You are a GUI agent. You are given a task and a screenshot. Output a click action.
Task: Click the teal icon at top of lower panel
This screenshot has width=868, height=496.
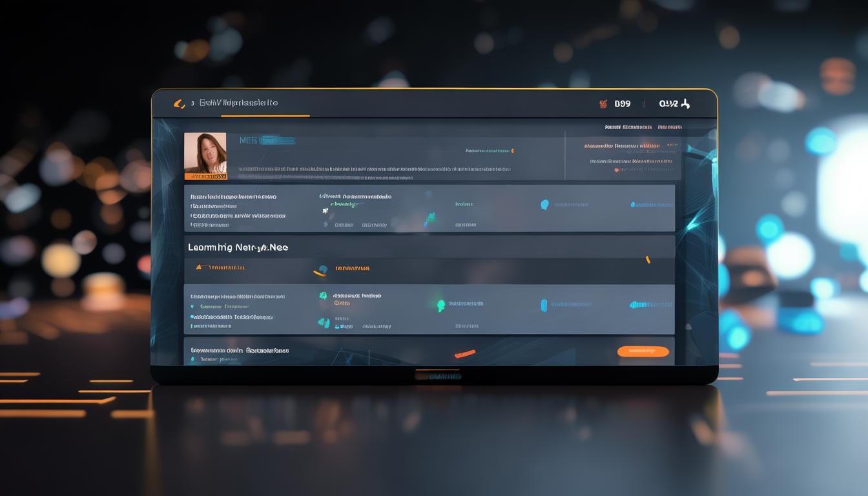[x=323, y=296]
